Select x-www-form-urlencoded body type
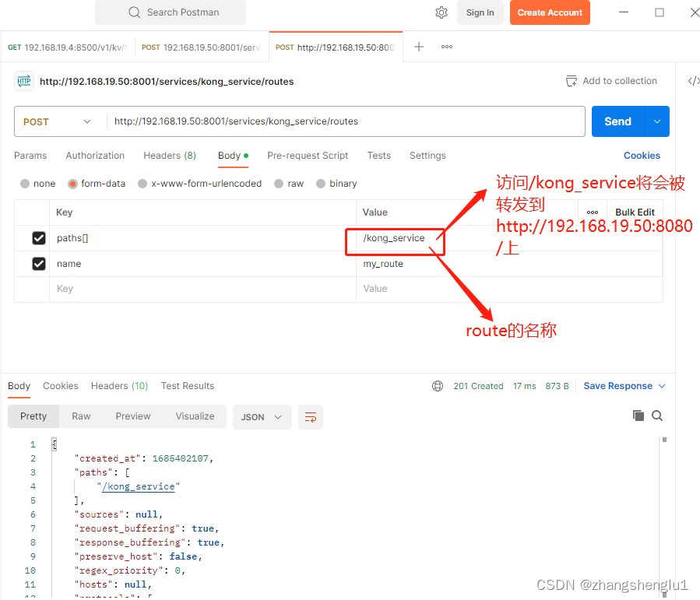Image resolution: width=700 pixels, height=600 pixels. point(142,184)
